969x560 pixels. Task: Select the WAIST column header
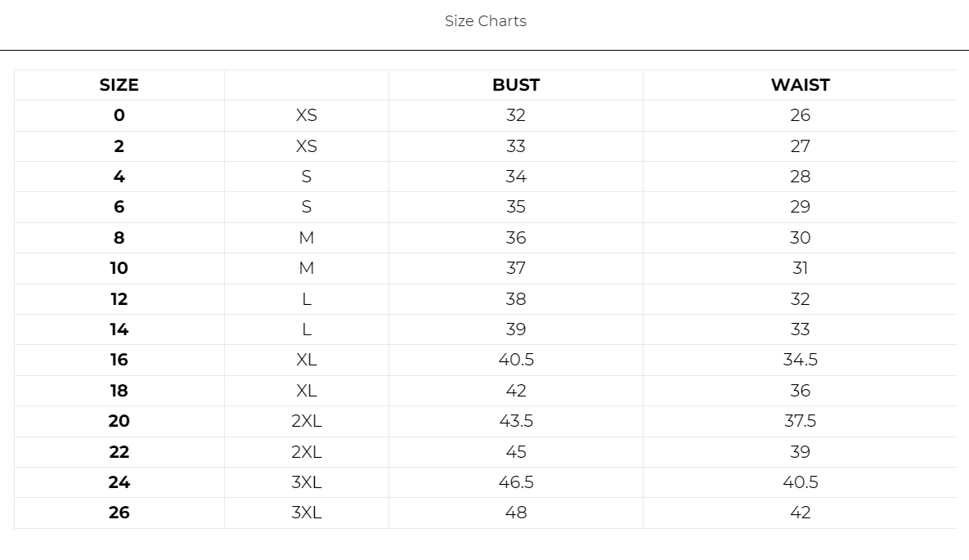pos(801,85)
